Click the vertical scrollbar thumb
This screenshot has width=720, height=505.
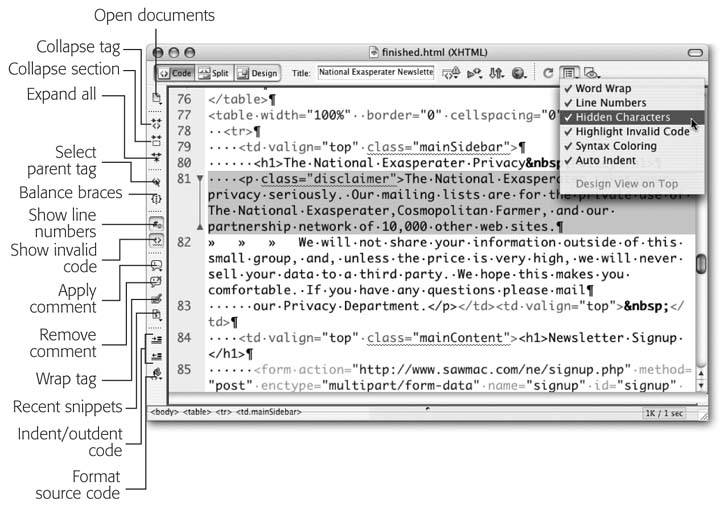coord(701,264)
